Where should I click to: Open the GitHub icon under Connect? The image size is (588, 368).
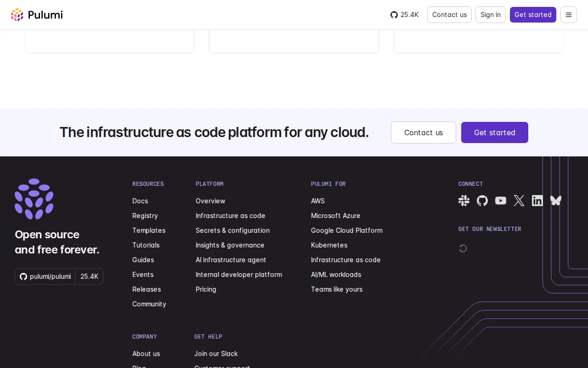pos(482,201)
